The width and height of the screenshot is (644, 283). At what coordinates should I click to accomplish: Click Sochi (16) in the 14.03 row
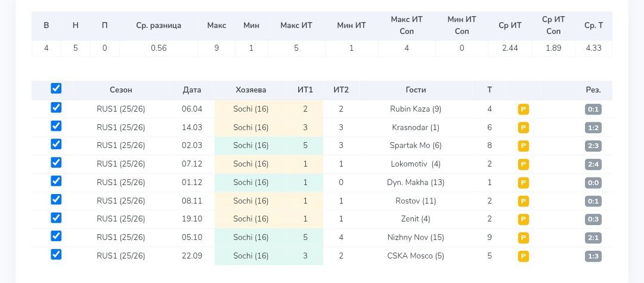251,128
